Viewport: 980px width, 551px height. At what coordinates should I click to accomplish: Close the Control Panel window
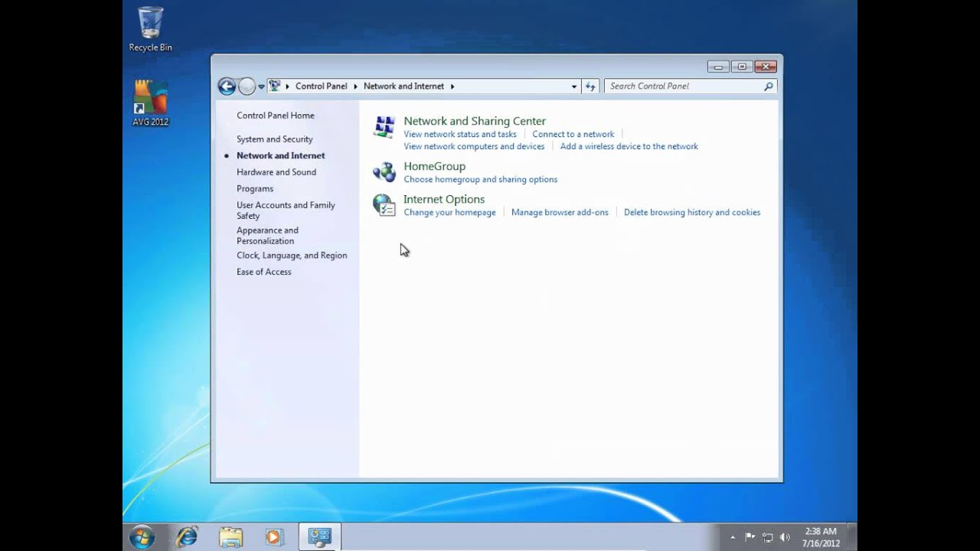coord(766,67)
